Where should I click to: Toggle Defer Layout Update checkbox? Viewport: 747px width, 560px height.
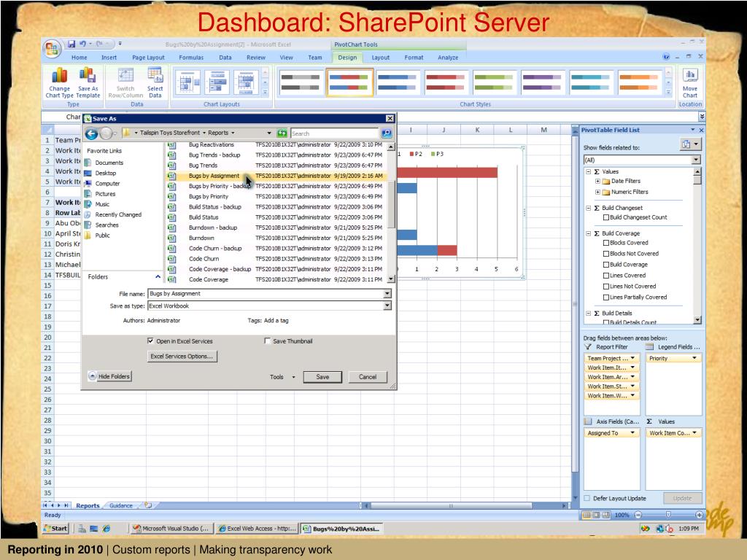[587, 498]
